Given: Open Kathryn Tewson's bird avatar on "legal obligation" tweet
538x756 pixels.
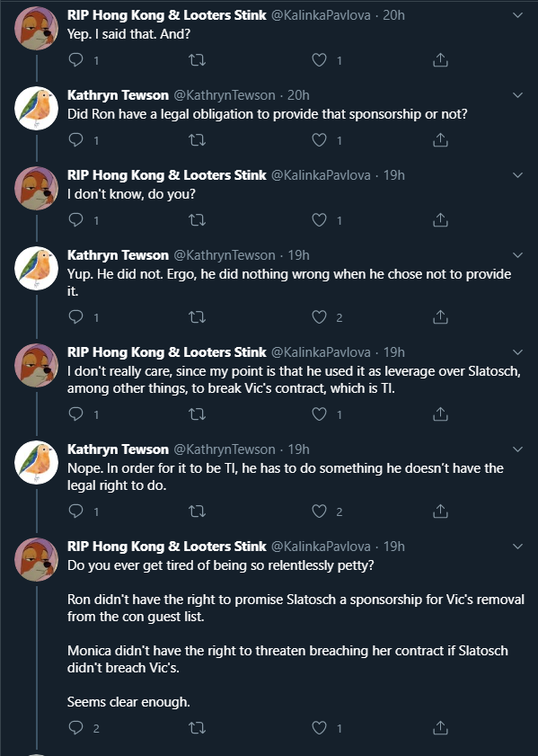Looking at the screenshot, I should pyautogui.click(x=37, y=108).
